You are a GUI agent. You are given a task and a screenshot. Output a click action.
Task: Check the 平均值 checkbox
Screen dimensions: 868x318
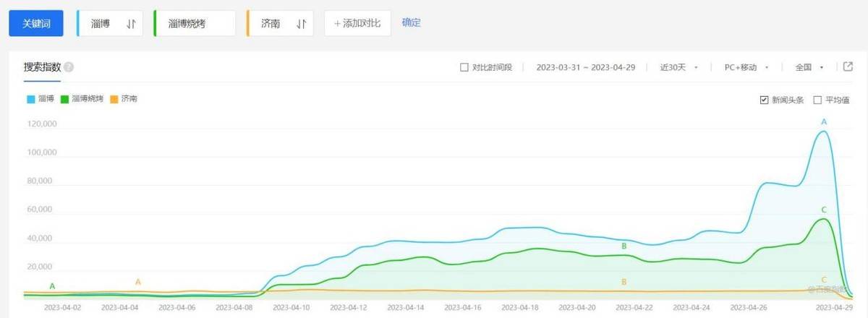[x=817, y=100]
